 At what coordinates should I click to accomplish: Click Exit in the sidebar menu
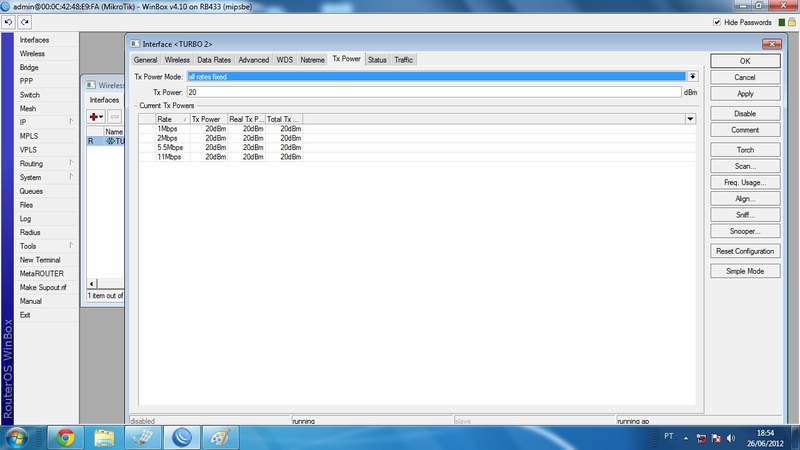click(x=24, y=315)
